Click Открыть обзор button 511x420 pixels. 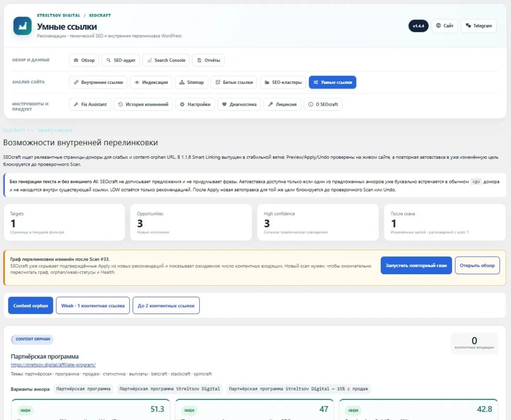(477, 266)
